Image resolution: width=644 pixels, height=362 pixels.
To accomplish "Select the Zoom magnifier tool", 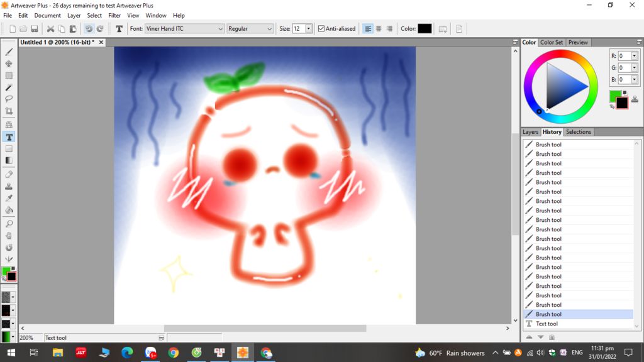I will click(x=9, y=224).
